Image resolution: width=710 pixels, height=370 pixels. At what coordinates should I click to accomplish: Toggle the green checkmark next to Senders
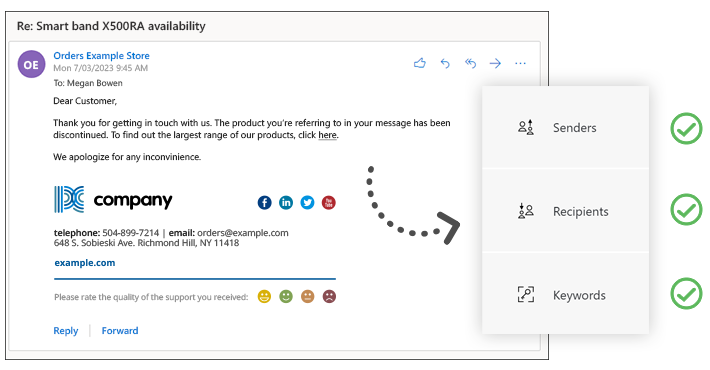(x=686, y=128)
